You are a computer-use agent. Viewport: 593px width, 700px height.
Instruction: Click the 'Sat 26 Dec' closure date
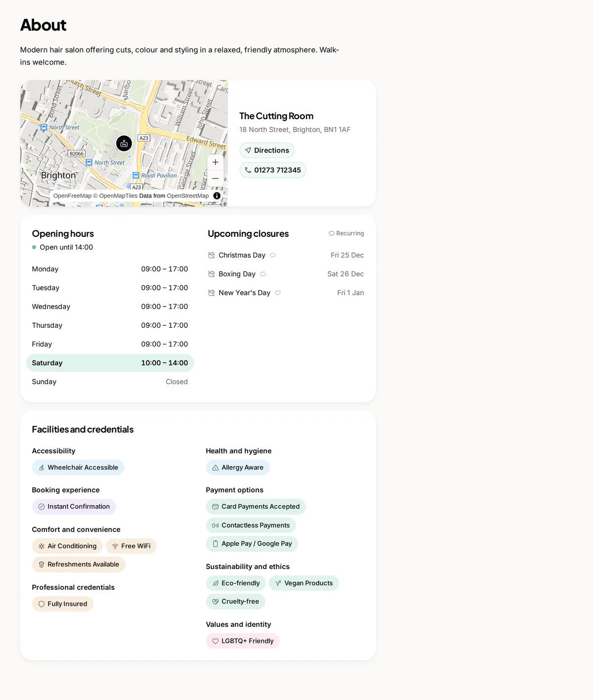(345, 274)
